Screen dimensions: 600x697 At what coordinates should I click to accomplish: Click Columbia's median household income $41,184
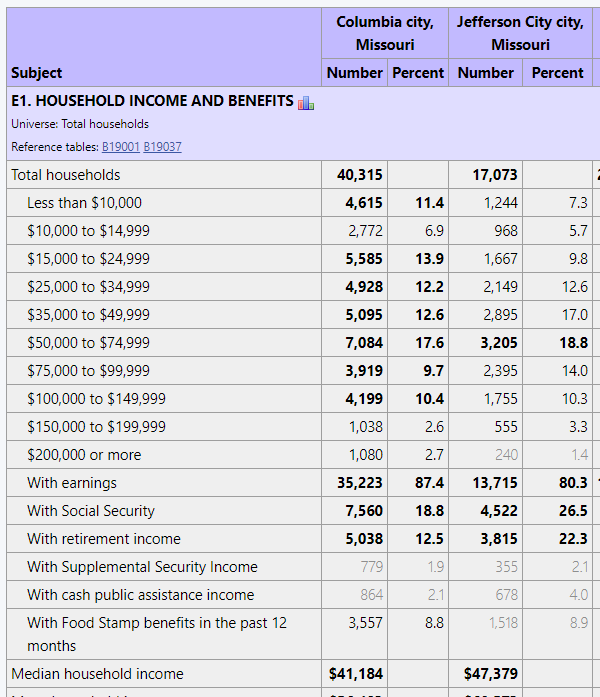356,674
